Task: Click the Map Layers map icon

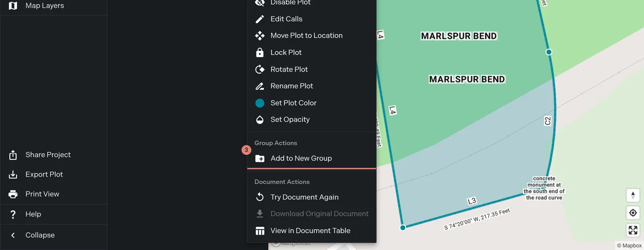Action: (13, 6)
